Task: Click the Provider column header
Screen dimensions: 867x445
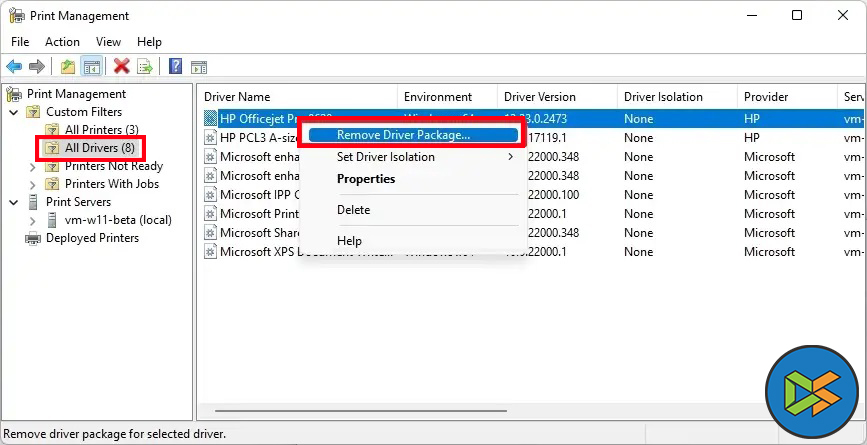Action: pyautogui.click(x=767, y=97)
